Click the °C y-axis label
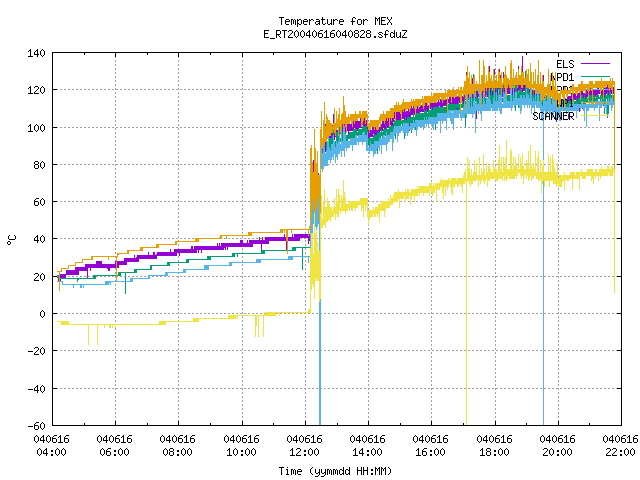Screen dimensions: 640x480 tap(12, 240)
